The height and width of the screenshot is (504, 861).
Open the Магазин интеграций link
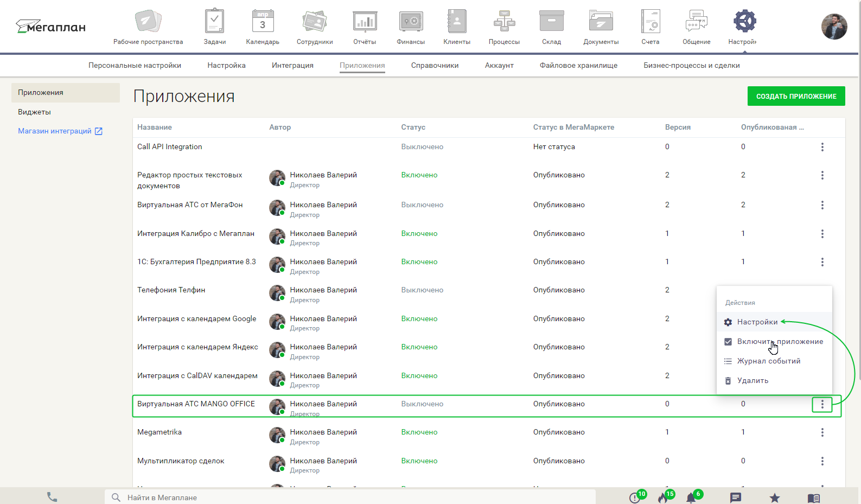point(60,131)
